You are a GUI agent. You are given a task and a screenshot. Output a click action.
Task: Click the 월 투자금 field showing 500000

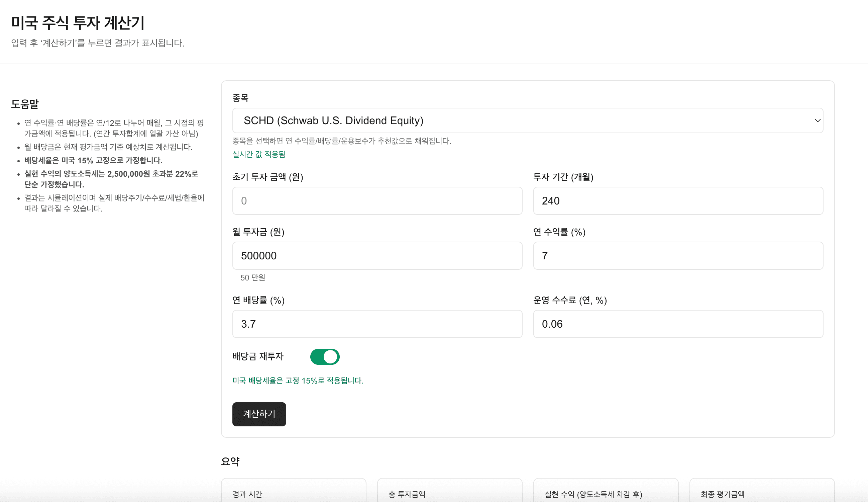(377, 255)
